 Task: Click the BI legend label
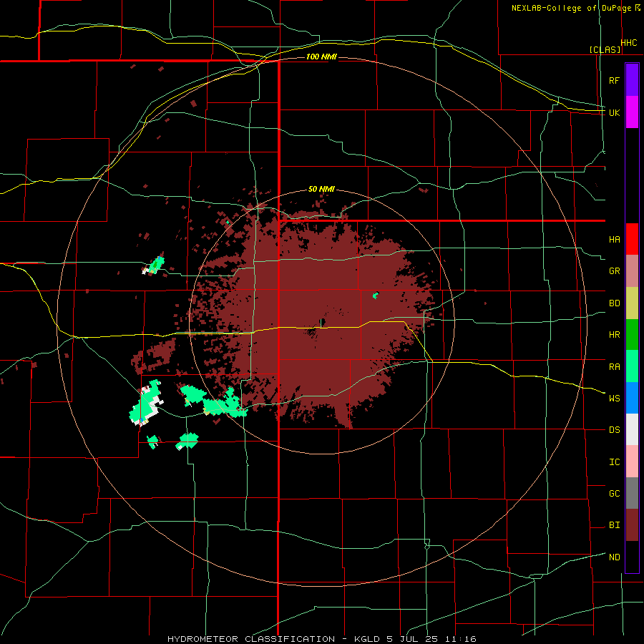click(615, 525)
